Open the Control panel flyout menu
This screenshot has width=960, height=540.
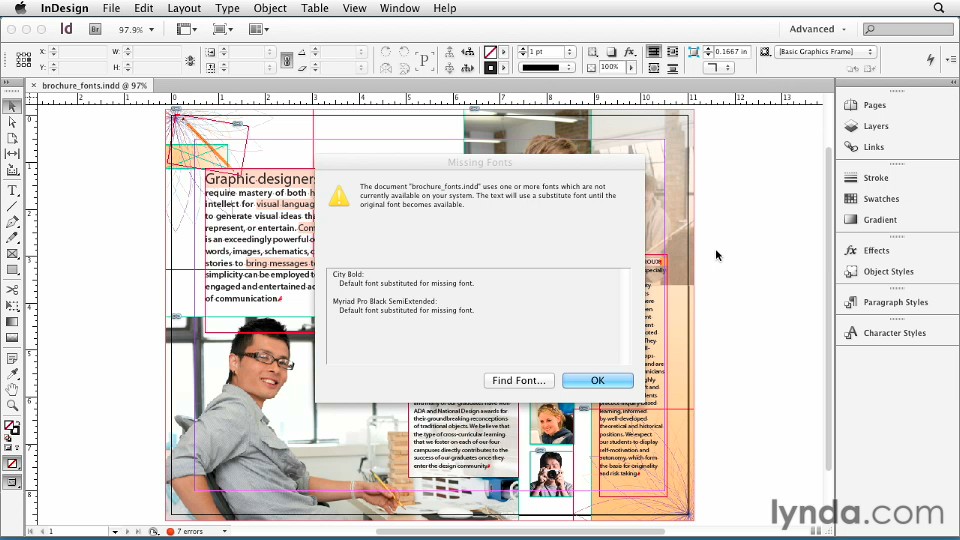(950, 59)
